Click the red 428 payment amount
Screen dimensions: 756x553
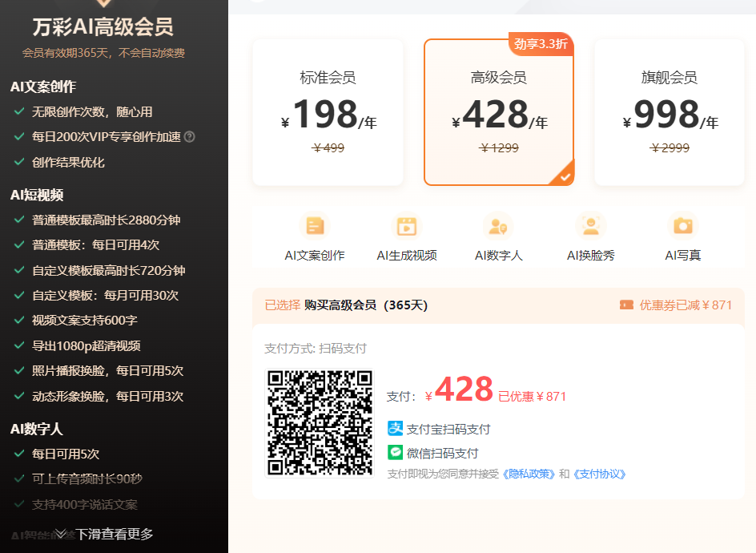[464, 389]
